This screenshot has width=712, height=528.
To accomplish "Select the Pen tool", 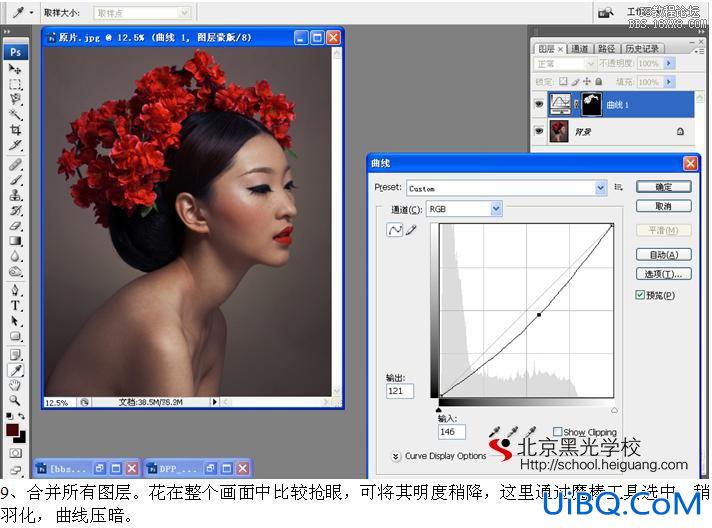I will 15,291.
